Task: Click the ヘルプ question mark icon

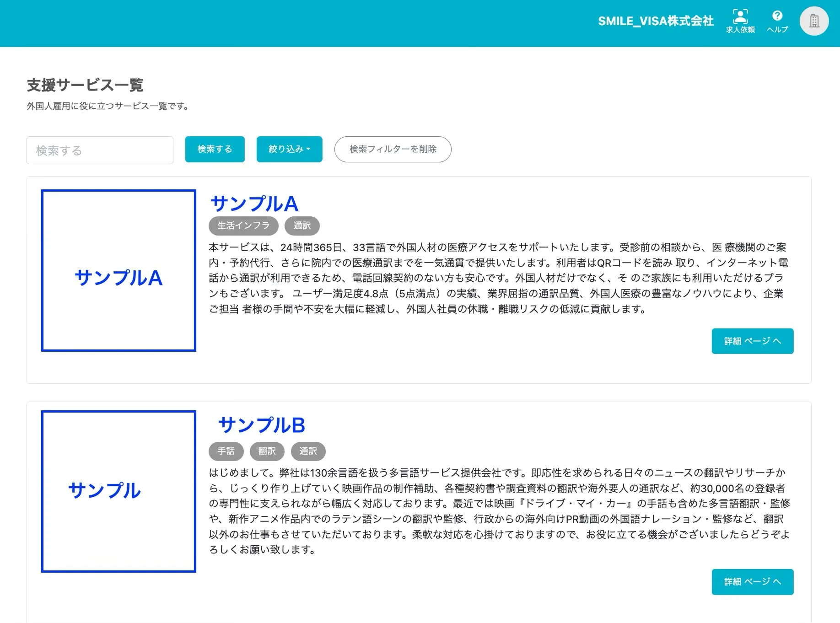Action: coord(777,19)
